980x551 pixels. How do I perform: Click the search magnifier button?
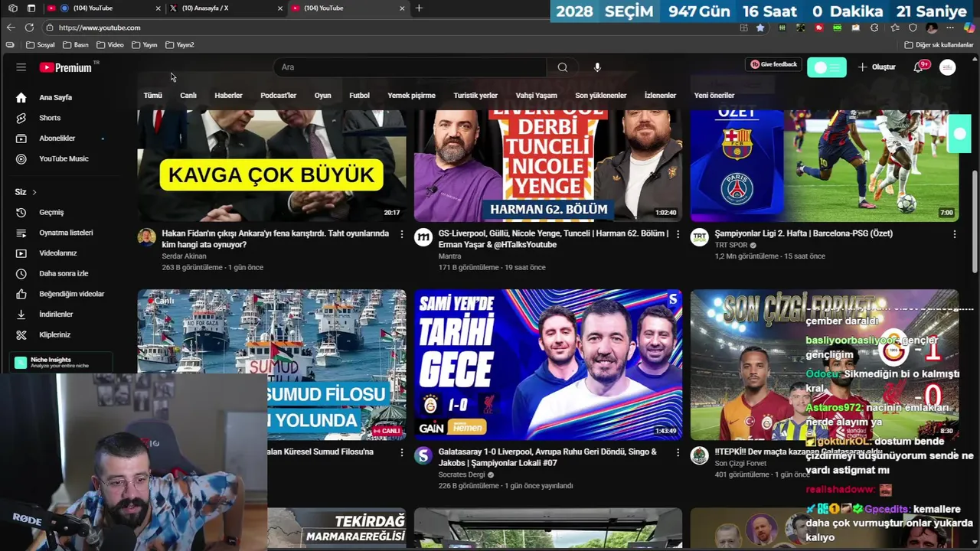click(x=563, y=67)
